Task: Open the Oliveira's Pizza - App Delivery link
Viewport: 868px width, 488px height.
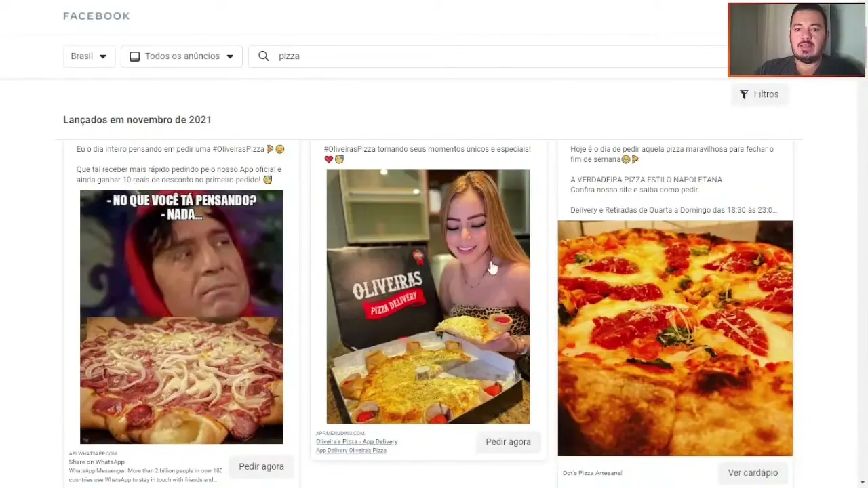Action: pos(357,441)
